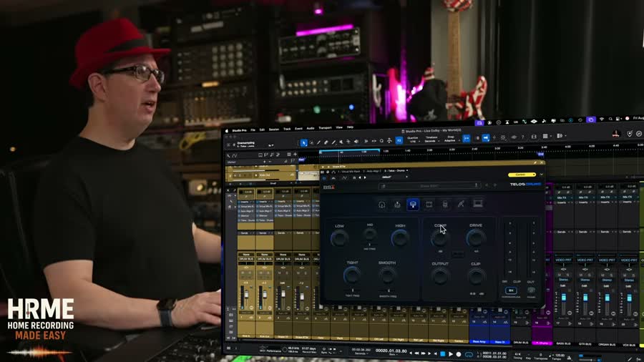Select the Bend tool
The width and height of the screenshot is (644, 362).
(x=348, y=142)
